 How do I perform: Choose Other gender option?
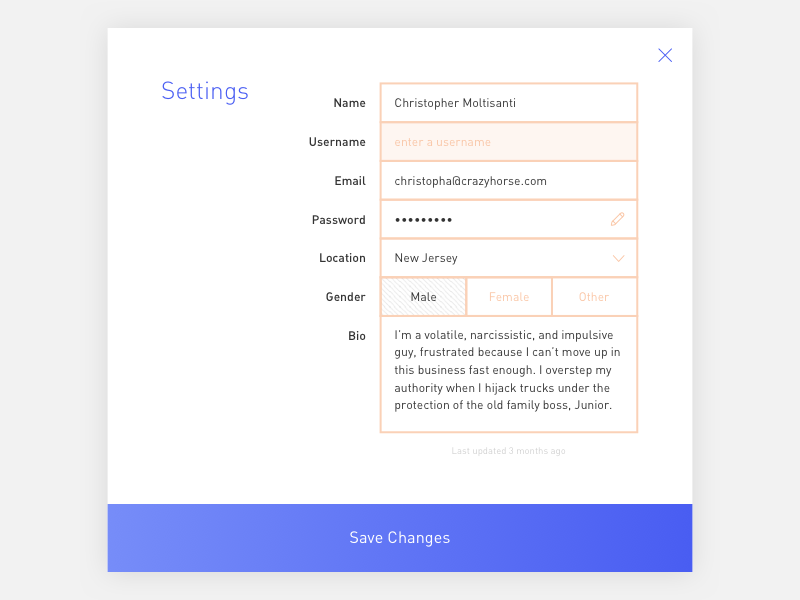594,297
